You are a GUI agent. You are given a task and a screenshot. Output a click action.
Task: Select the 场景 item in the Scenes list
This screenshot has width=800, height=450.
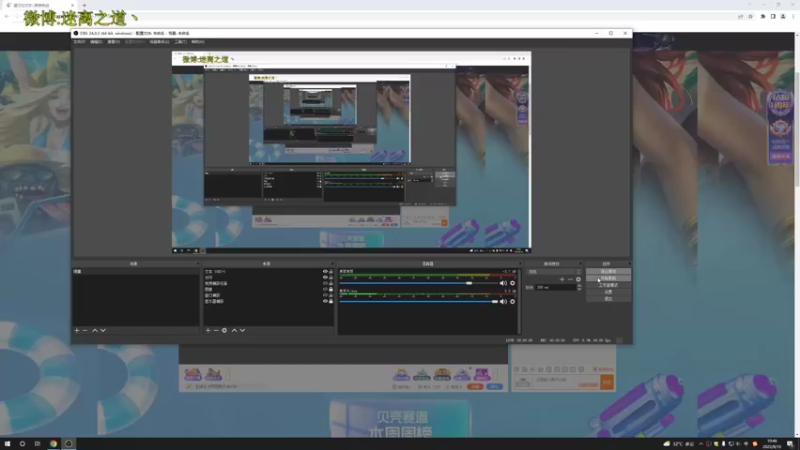[135, 271]
